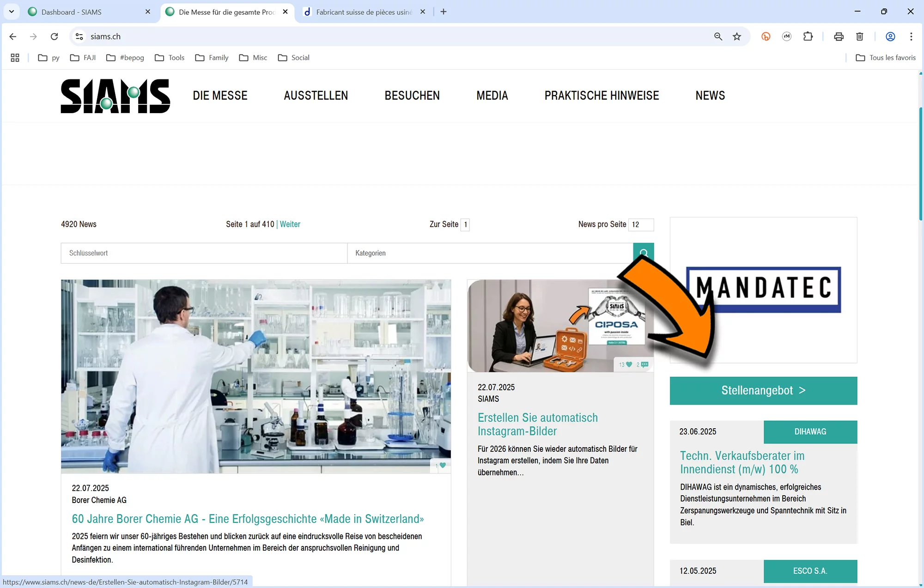Click the Weiter pagination link
924x588 pixels.
(290, 224)
